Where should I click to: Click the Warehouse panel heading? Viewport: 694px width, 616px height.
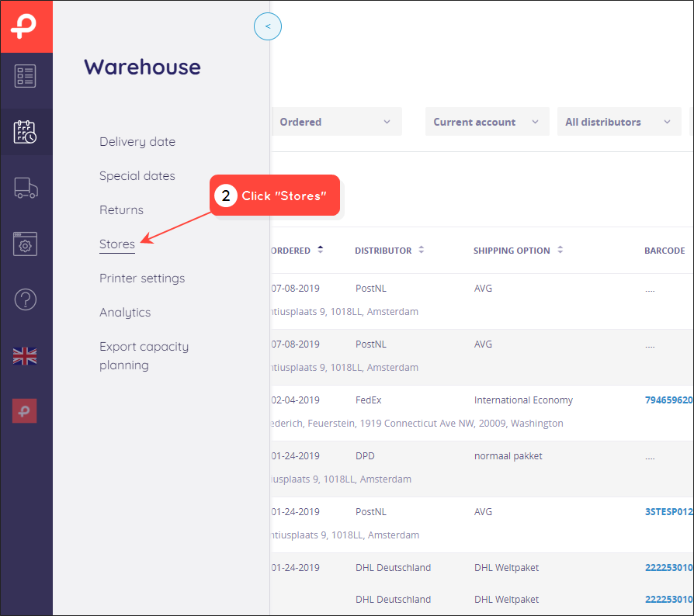(142, 67)
